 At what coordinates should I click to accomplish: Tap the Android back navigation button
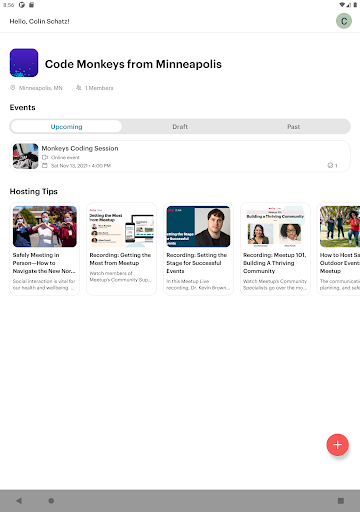coord(19,501)
